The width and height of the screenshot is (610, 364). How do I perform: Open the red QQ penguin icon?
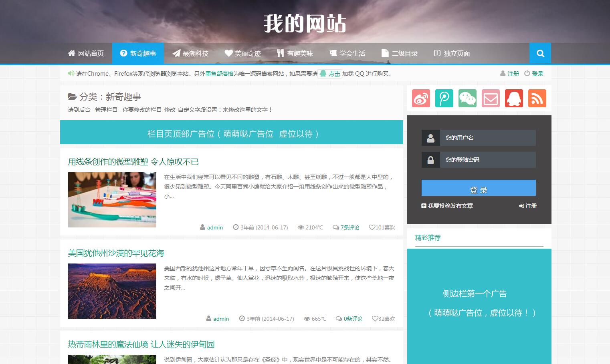point(514,98)
